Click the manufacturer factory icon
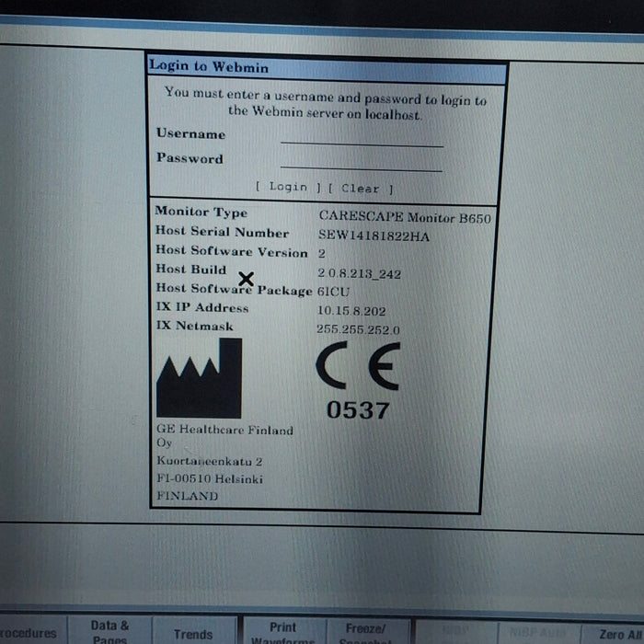Viewport: 644px width, 644px height. (x=199, y=378)
